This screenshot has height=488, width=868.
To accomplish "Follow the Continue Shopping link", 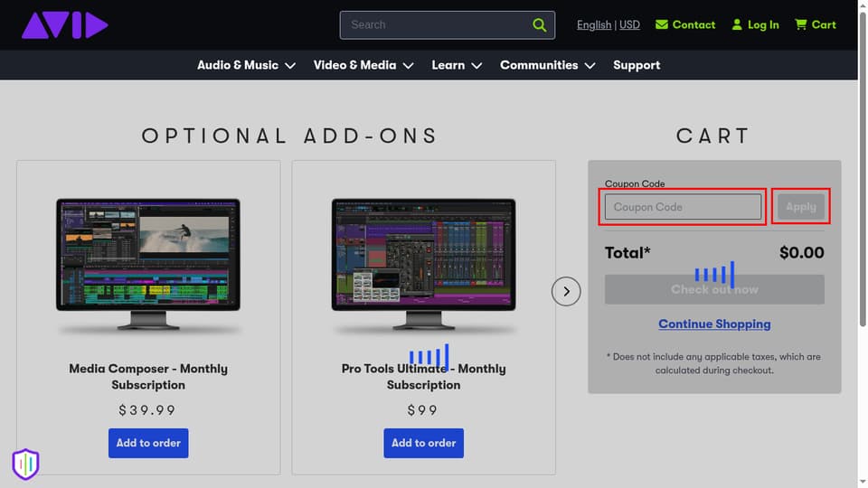I will (x=714, y=324).
